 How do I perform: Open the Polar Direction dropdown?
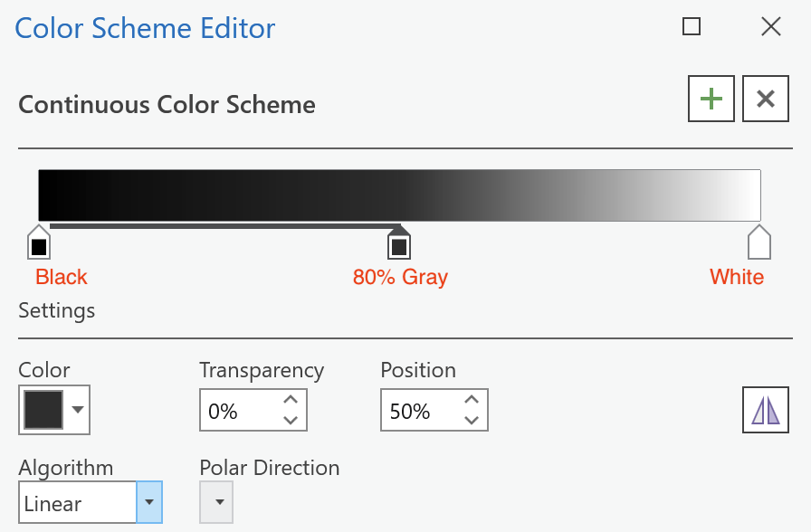[216, 502]
